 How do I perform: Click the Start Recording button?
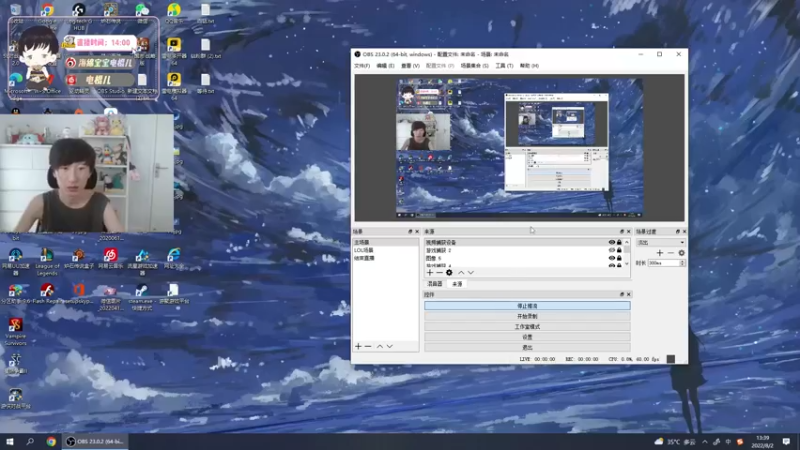(527, 316)
